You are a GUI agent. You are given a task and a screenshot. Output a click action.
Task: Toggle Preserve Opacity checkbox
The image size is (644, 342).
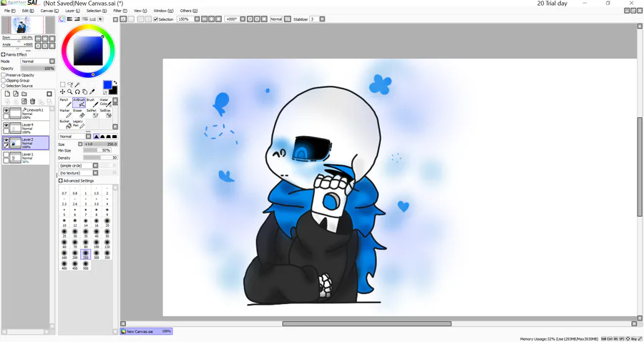(x=4, y=75)
